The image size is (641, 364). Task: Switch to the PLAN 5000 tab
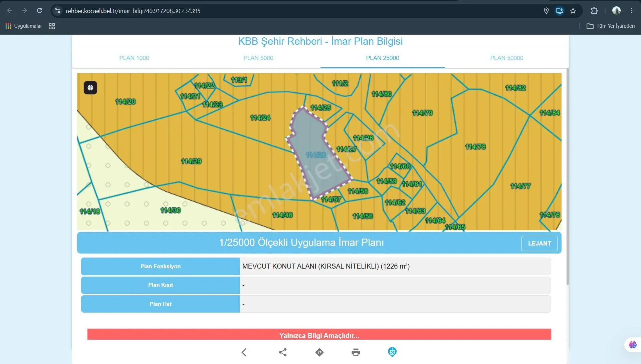[x=258, y=58]
